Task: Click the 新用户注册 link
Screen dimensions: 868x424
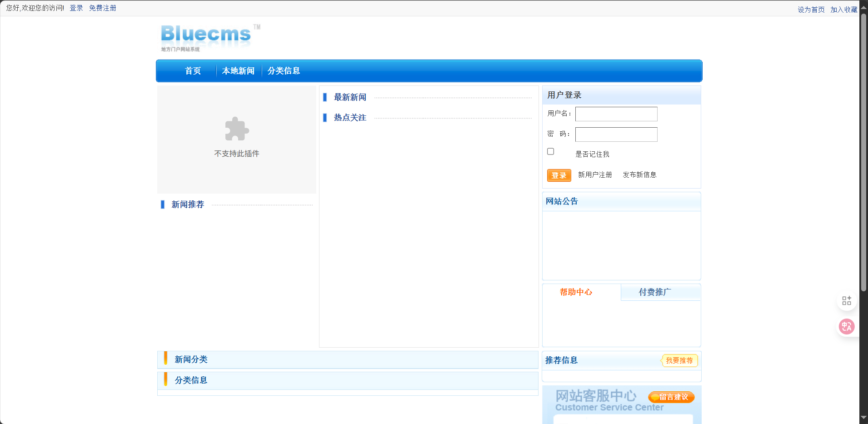Action: pos(595,175)
